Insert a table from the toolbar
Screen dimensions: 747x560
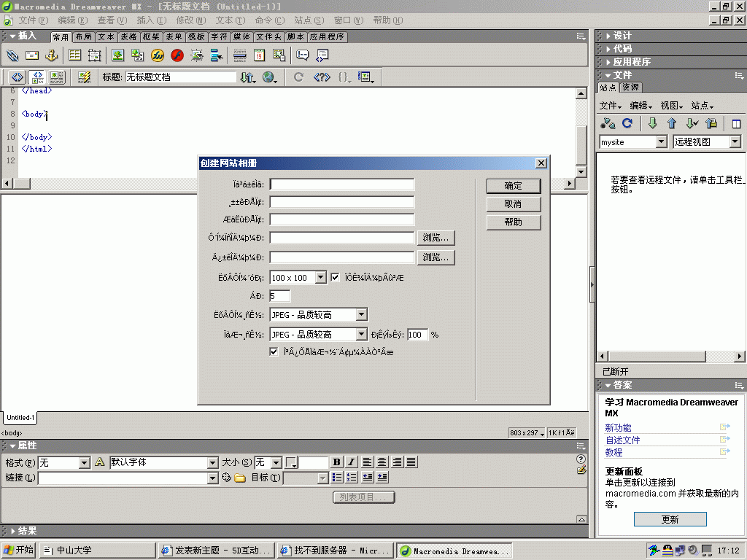pyautogui.click(x=75, y=55)
